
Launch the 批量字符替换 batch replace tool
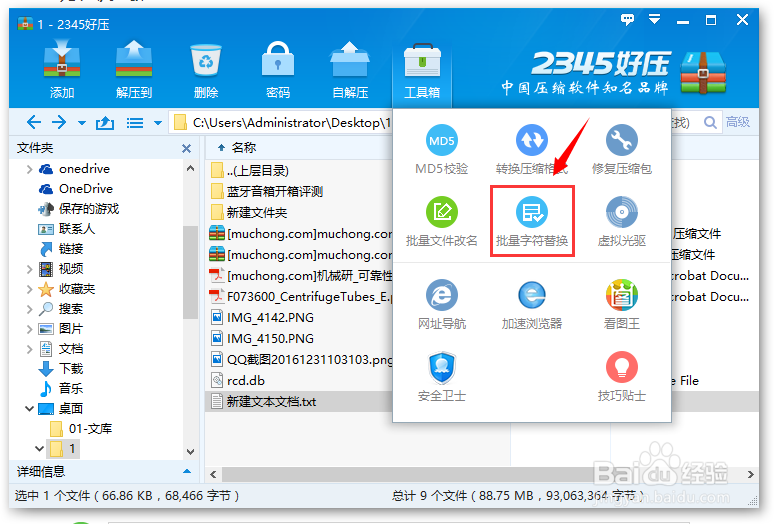click(x=532, y=222)
